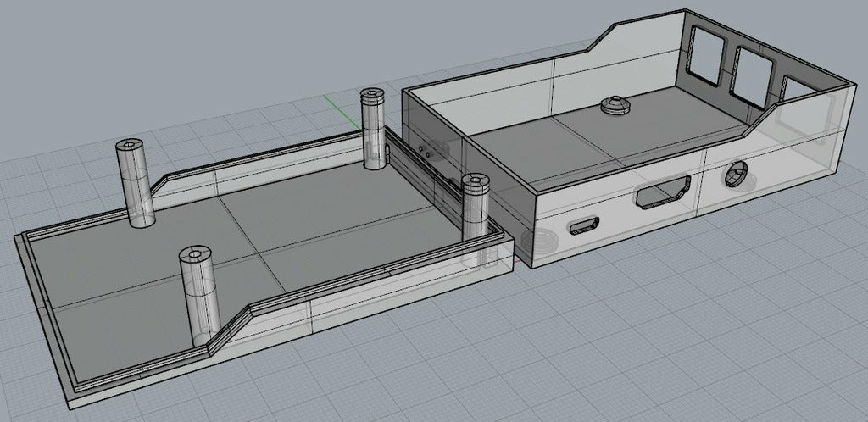Select the circular ring on box's left end
Screen dimensions: 868x422
[x=535, y=242]
